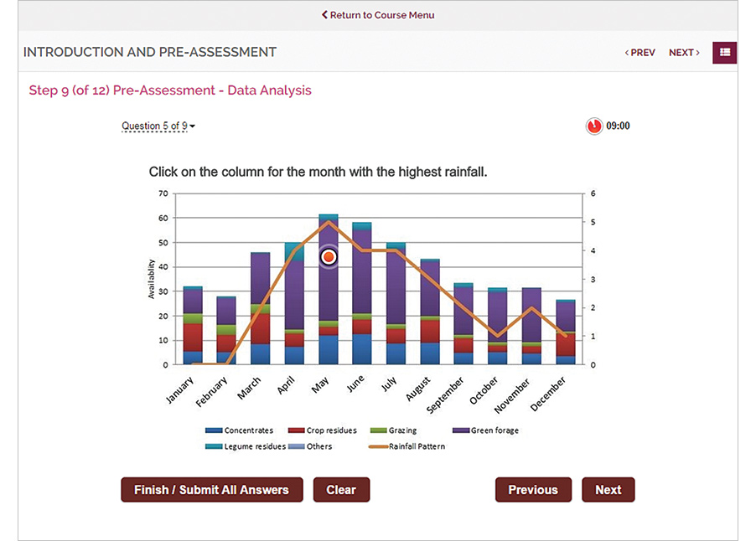The image size is (756, 541).
Task: Select the January column in the chart
Action: [193, 327]
